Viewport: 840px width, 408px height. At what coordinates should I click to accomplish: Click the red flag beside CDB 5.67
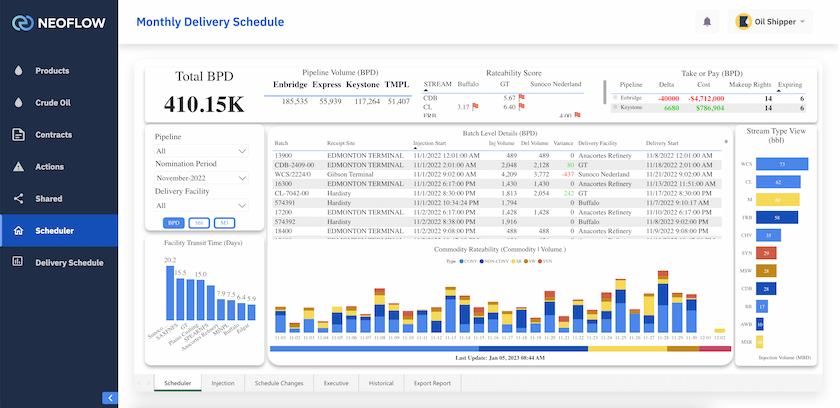tap(522, 98)
